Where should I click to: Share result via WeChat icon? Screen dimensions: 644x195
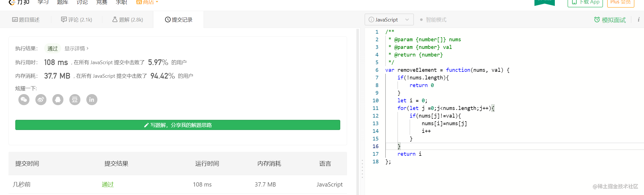24,100
